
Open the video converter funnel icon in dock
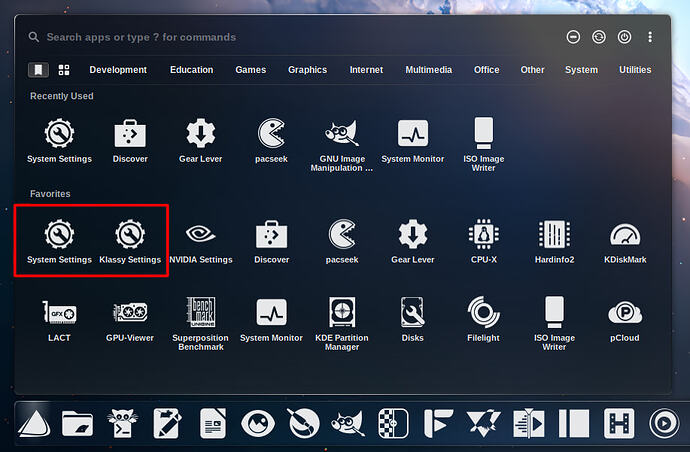tap(529, 423)
